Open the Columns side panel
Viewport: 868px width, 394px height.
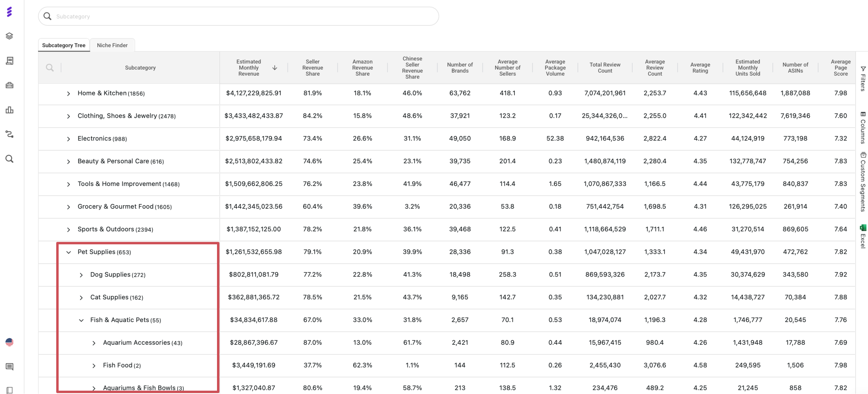(x=863, y=128)
